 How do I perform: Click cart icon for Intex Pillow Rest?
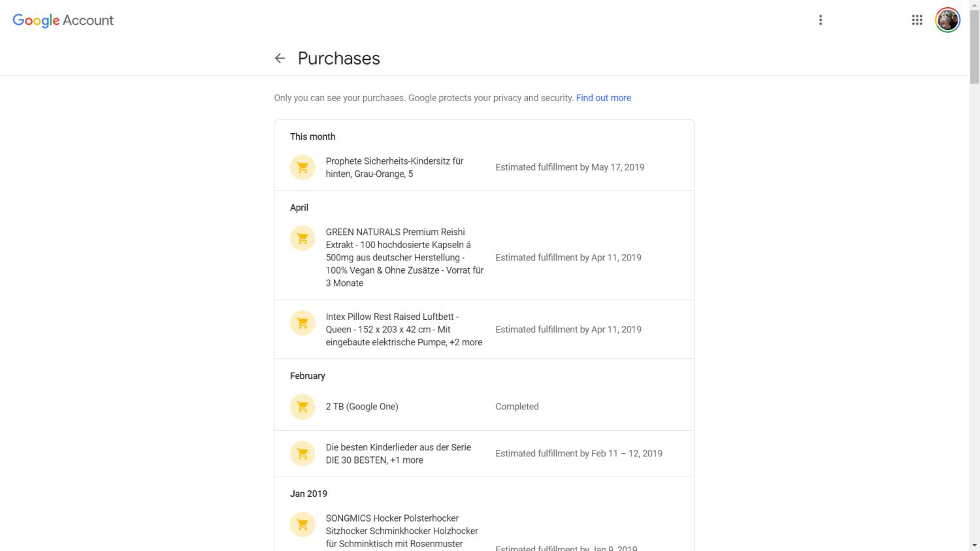(x=302, y=323)
